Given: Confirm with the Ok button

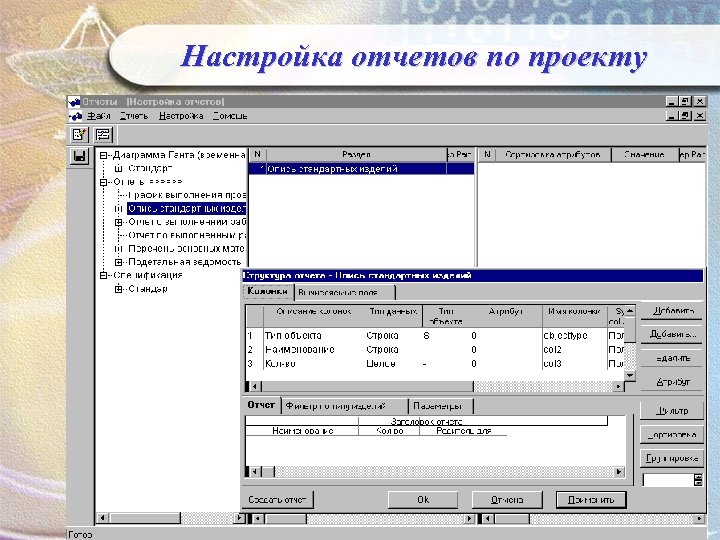Looking at the screenshot, I should click(x=423, y=500).
